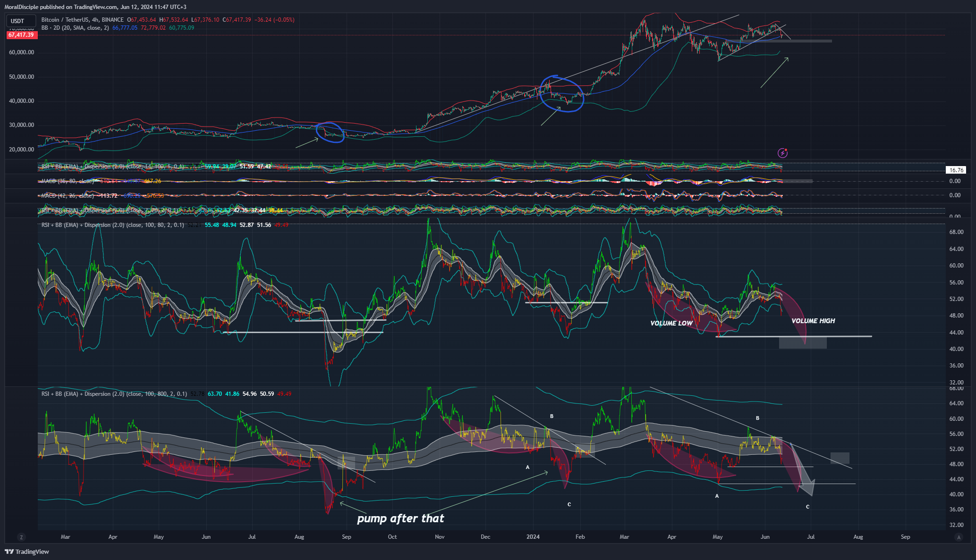Click the change value −36.24 (−0.05%)
This screenshot has width=976, height=560.
click(x=274, y=20)
